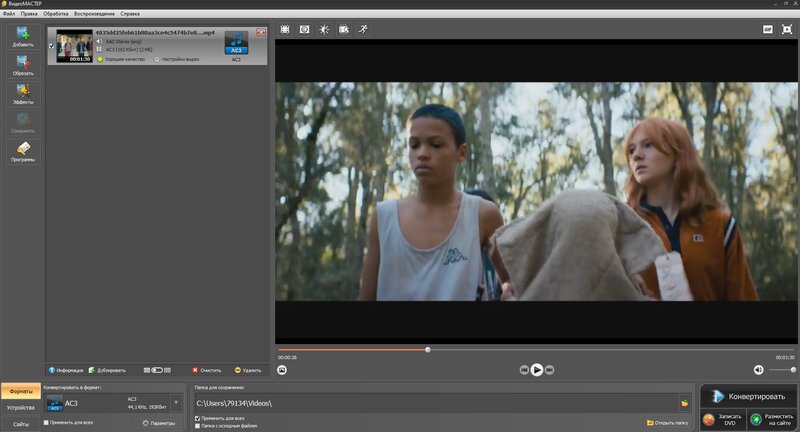Click the GIF creation icon above the preview

tap(768, 30)
